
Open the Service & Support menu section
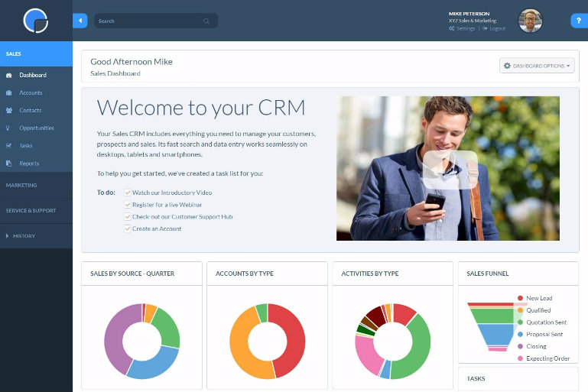click(29, 210)
